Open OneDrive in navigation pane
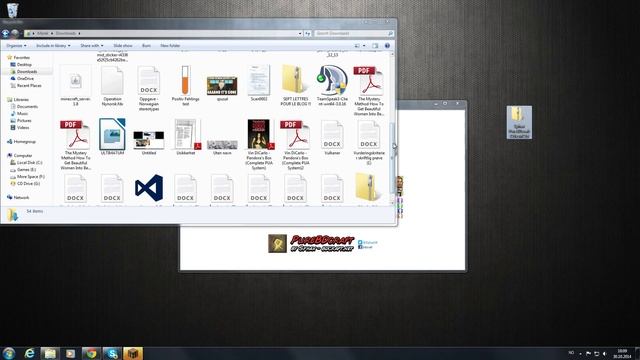The image size is (640, 360). 25,78
